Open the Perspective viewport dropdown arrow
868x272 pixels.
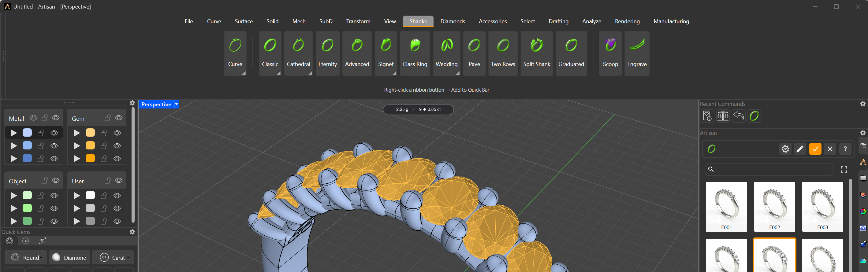click(x=177, y=104)
